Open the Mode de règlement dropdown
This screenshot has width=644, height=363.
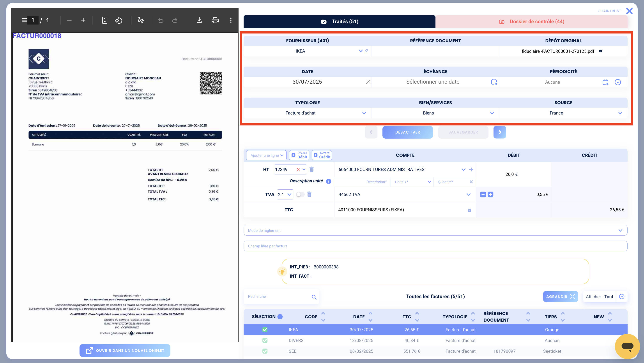(435, 230)
